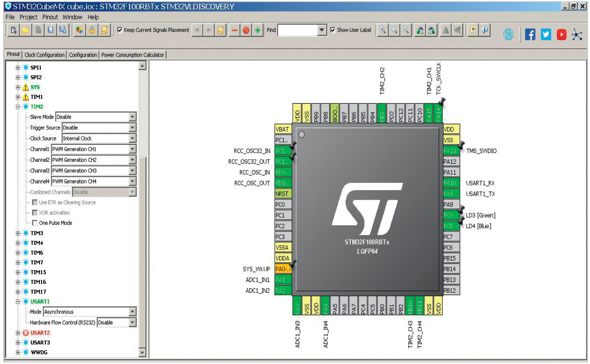590x364 pixels.
Task: Click the Undo arrow toolbar icon
Action: coord(197,30)
